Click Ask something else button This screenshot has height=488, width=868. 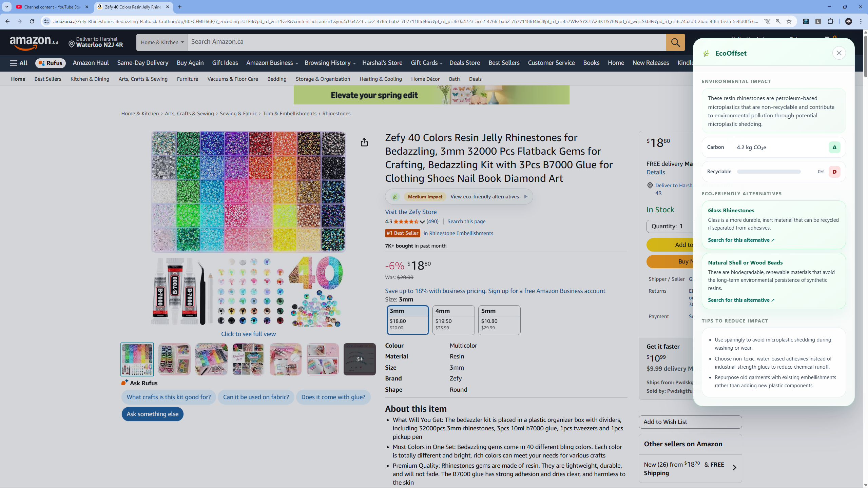[152, 414]
